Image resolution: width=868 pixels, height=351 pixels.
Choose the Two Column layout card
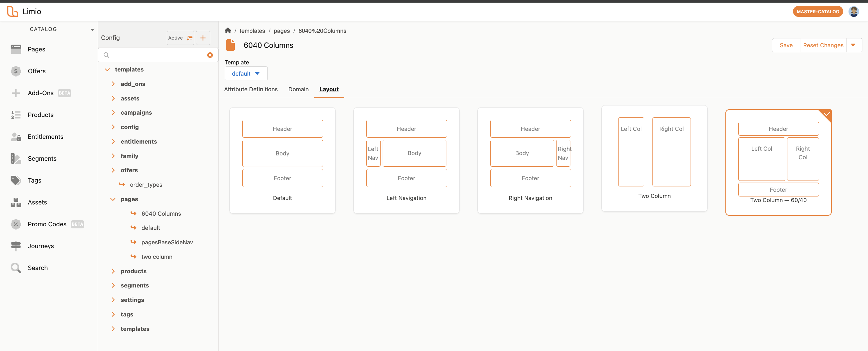click(x=654, y=158)
